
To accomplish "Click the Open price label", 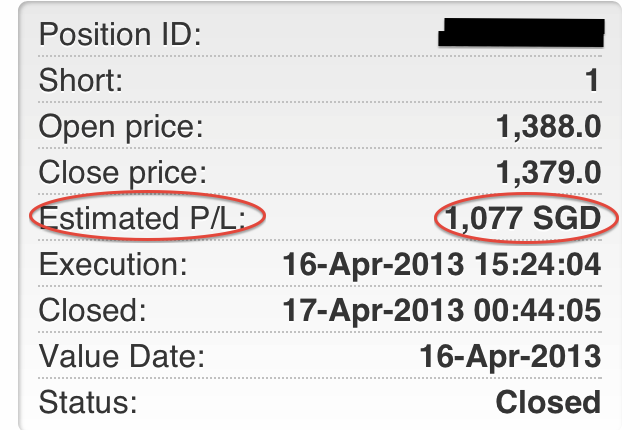I will point(121,127).
